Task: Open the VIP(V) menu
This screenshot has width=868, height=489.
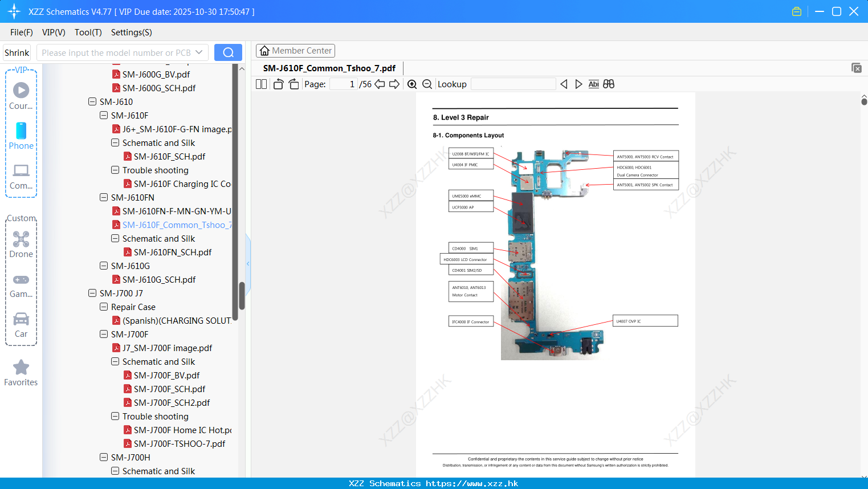Action: click(54, 32)
